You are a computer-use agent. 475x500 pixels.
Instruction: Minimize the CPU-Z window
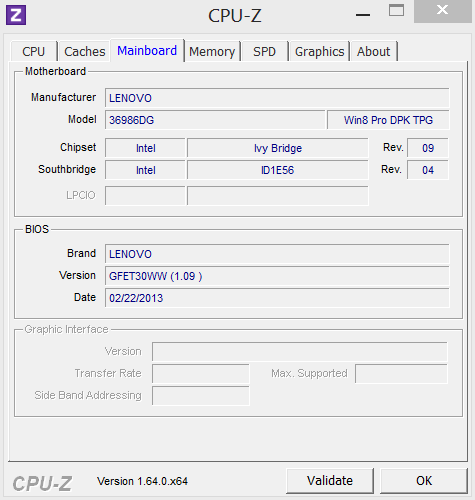[363, 15]
